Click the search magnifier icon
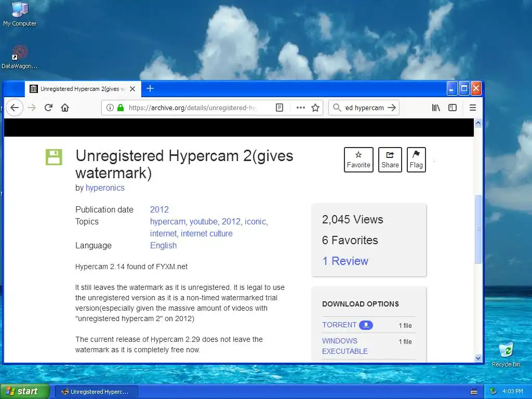The image size is (532, 399). coord(337,108)
